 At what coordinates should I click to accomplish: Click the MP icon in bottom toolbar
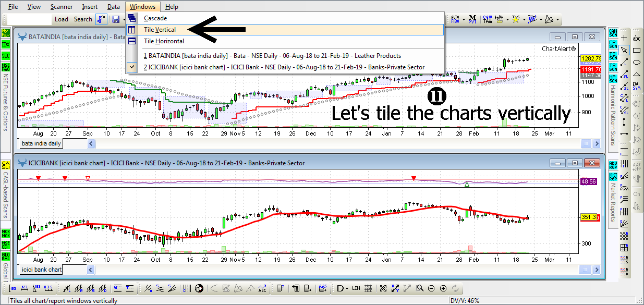pos(199,288)
